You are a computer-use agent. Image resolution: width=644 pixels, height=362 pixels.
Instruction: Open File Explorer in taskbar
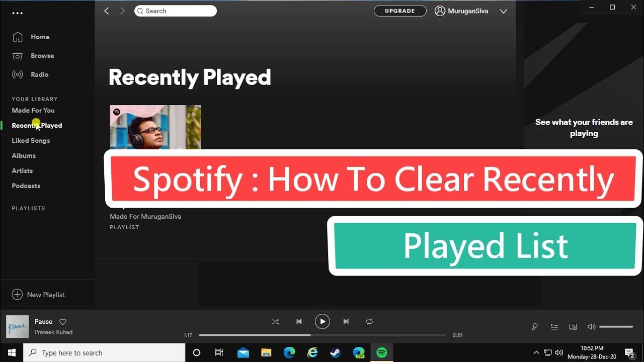[266, 353]
